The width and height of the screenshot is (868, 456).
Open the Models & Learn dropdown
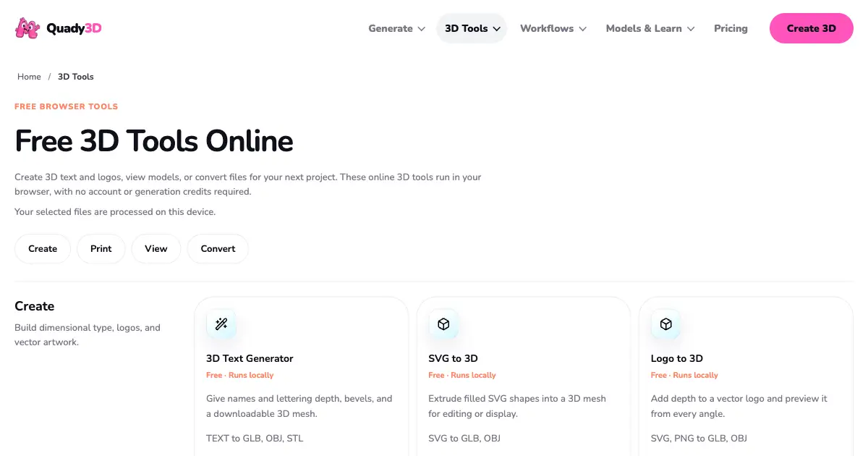coord(650,28)
